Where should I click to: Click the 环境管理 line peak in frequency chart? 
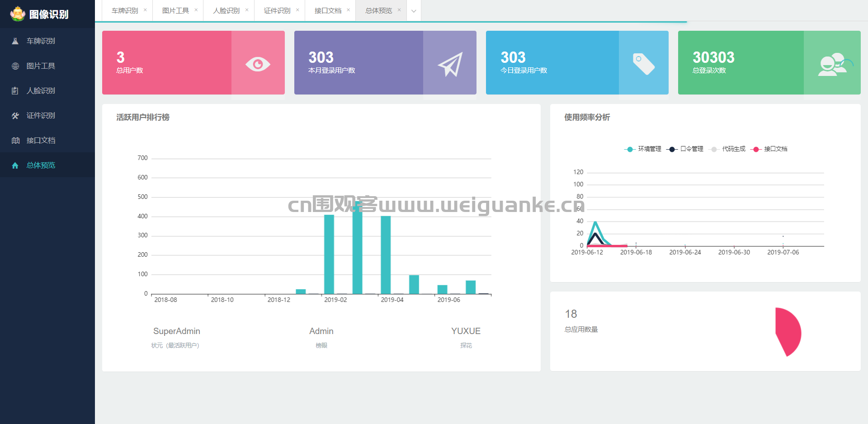(595, 222)
